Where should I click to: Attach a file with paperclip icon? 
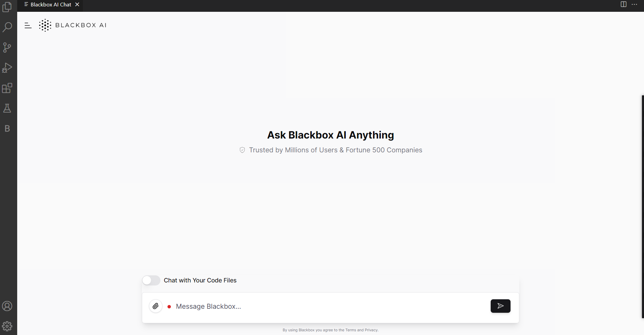click(x=156, y=306)
